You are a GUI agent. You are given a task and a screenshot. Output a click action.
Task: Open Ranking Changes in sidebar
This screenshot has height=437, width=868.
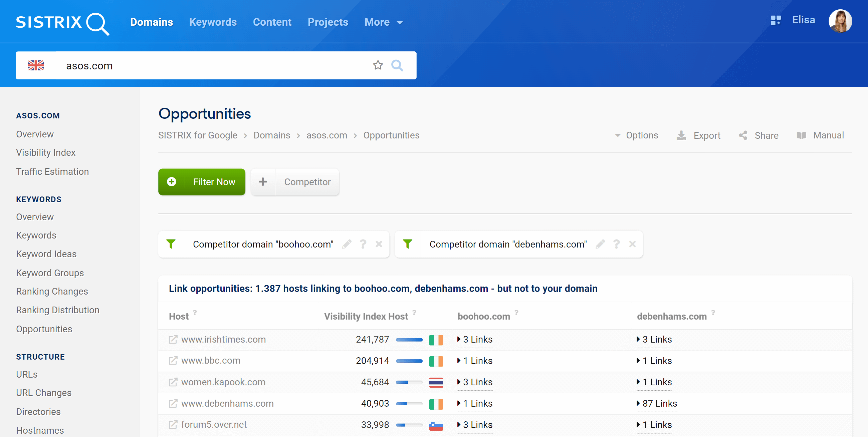click(x=52, y=291)
